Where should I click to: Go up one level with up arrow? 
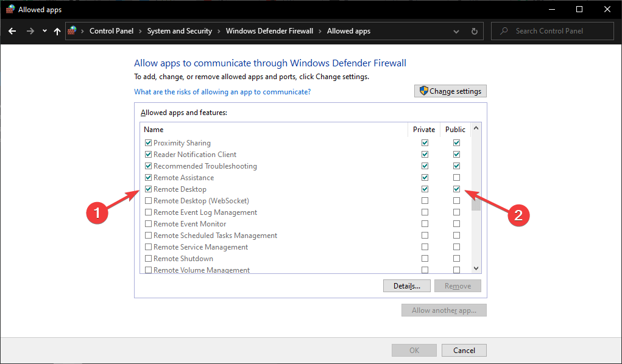[57, 31]
